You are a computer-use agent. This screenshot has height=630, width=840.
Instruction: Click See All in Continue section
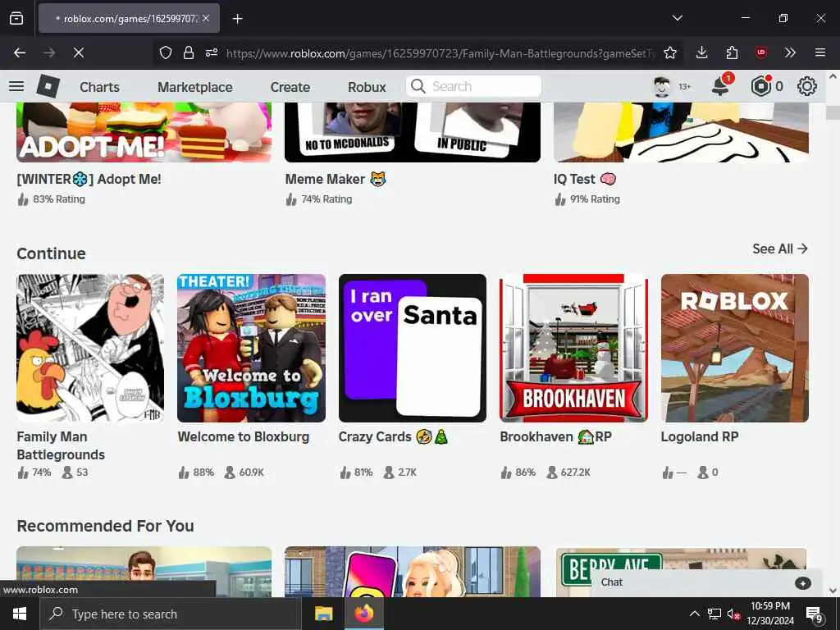point(780,249)
